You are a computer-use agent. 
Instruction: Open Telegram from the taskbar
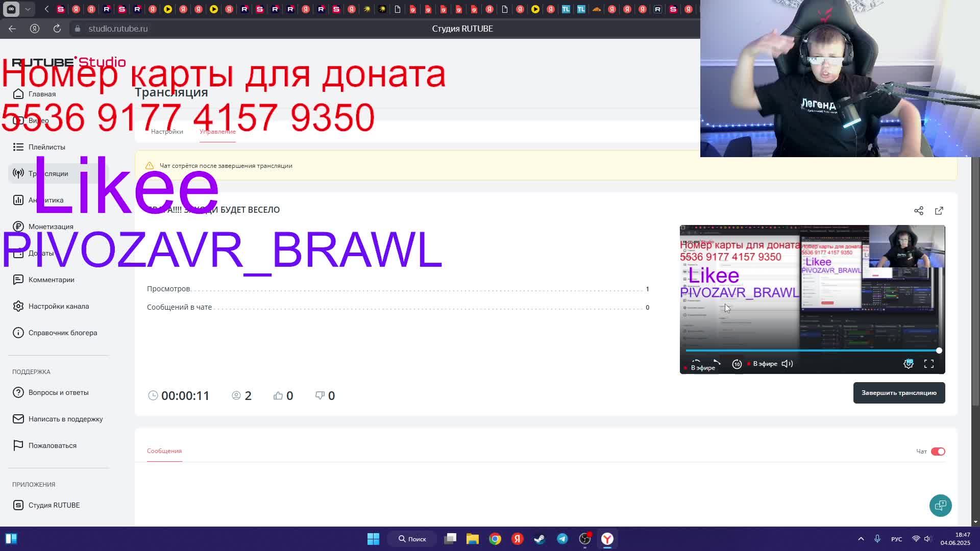coord(562,539)
